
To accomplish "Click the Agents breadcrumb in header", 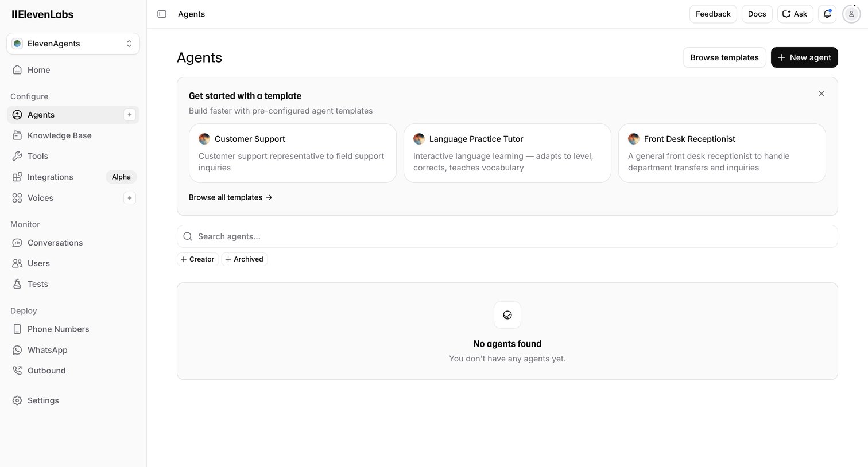I will click(191, 14).
